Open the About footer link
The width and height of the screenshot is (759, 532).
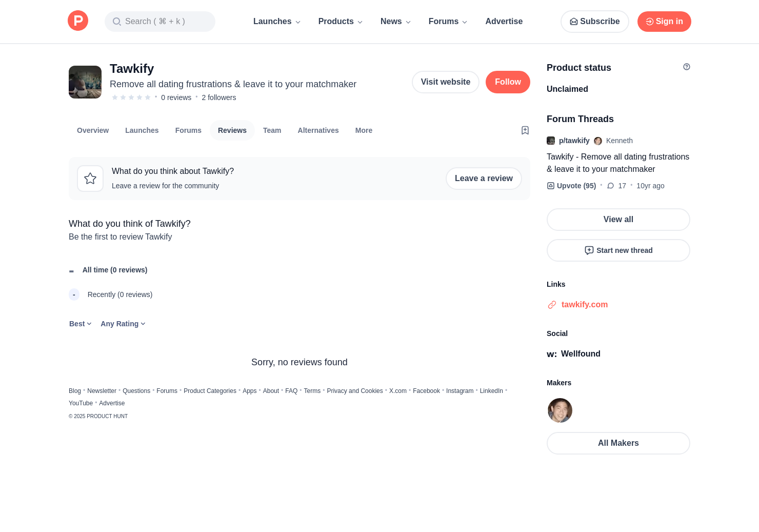click(271, 391)
